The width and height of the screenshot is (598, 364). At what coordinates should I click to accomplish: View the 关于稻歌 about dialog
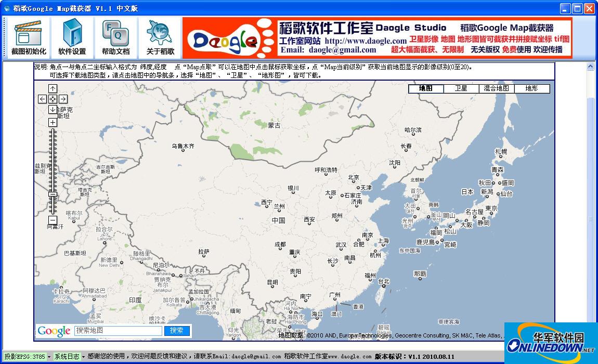tap(159, 36)
